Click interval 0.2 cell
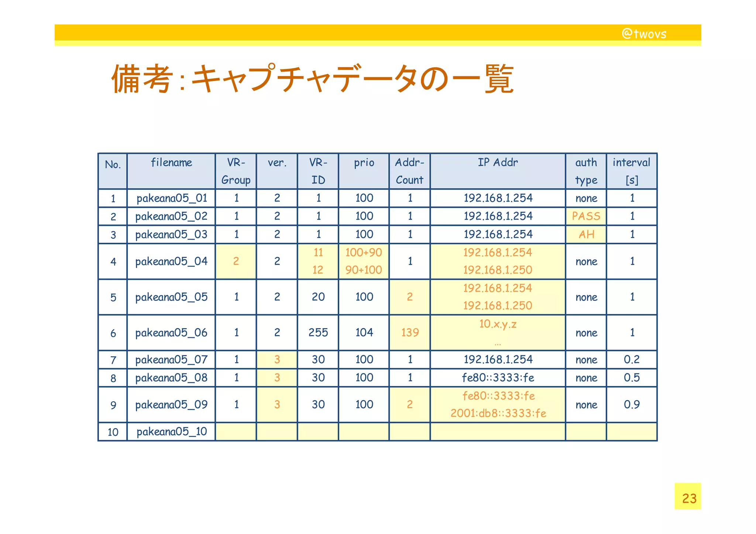Viewport: 756px width, 534px height. point(632,359)
